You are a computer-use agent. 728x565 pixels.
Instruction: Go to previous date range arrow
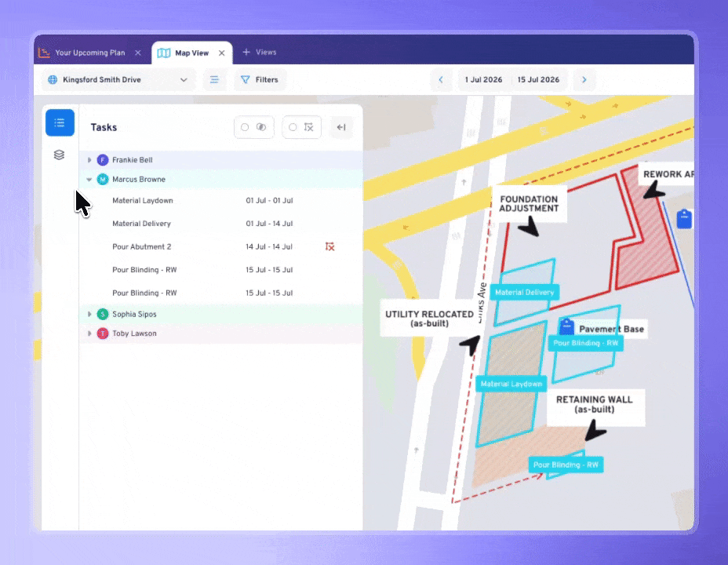[x=441, y=80]
